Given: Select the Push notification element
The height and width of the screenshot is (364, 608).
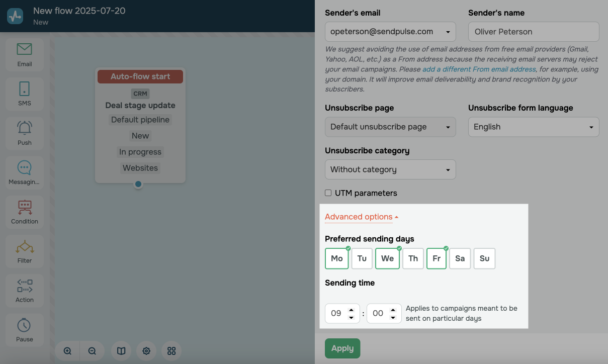Looking at the screenshot, I should (24, 133).
